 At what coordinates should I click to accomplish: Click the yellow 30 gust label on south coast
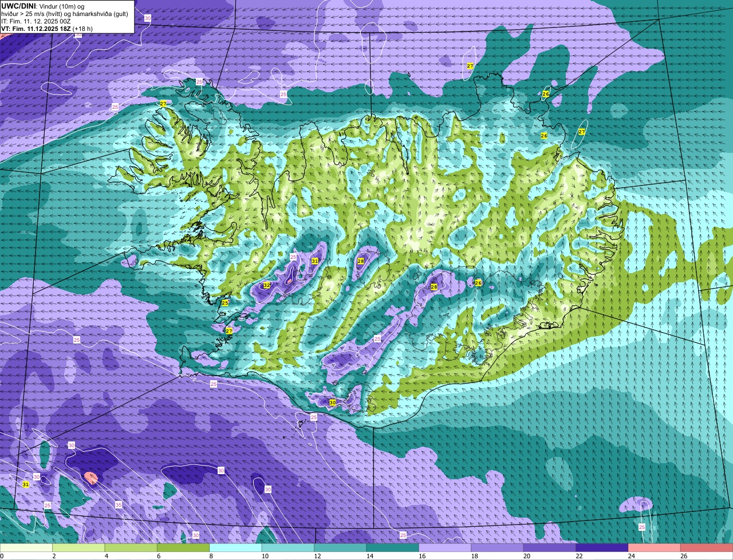[333, 403]
